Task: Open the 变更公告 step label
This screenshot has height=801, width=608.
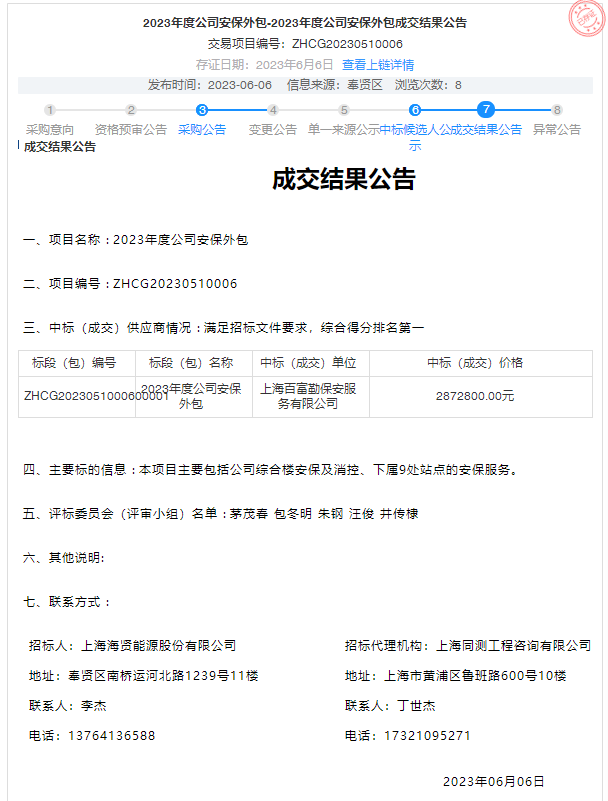Action: coord(273,130)
